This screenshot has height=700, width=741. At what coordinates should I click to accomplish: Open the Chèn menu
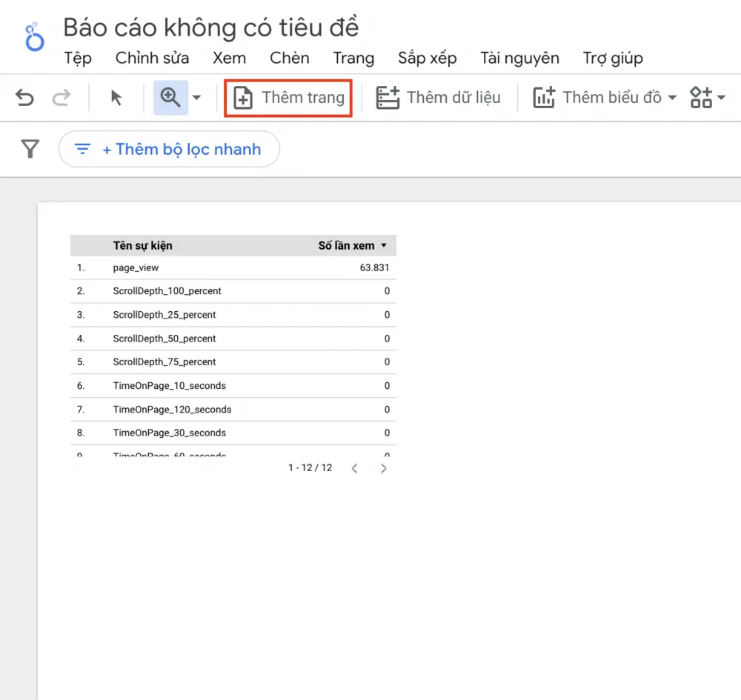click(290, 58)
